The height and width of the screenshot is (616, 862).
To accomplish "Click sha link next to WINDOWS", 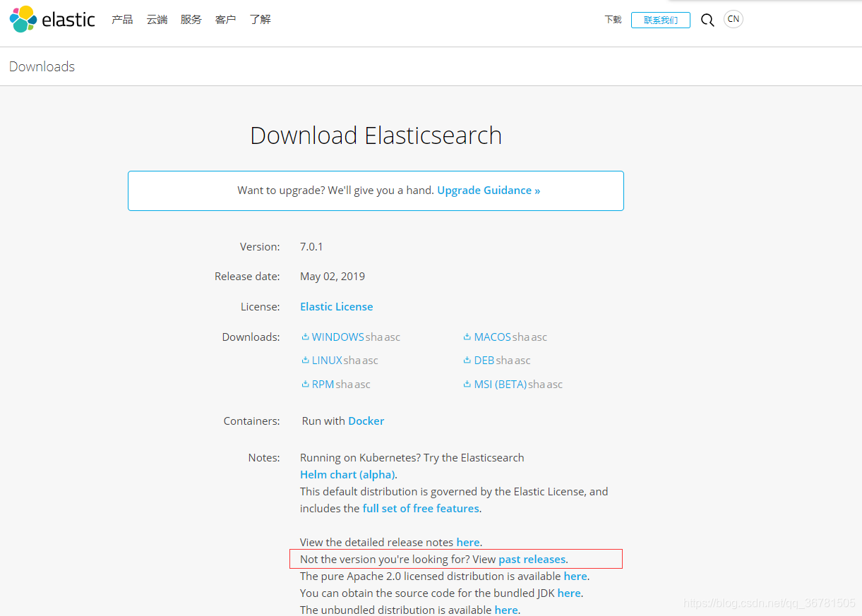I will [374, 337].
